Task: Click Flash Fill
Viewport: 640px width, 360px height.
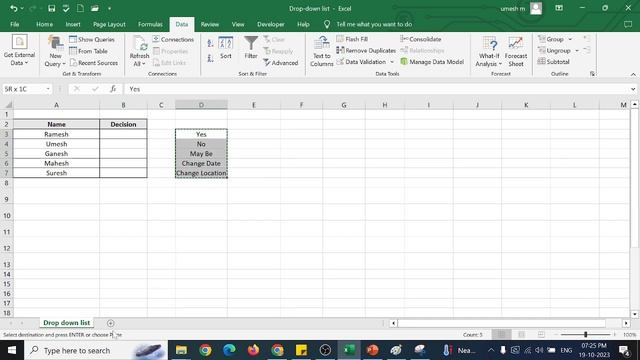Action: pyautogui.click(x=352, y=39)
